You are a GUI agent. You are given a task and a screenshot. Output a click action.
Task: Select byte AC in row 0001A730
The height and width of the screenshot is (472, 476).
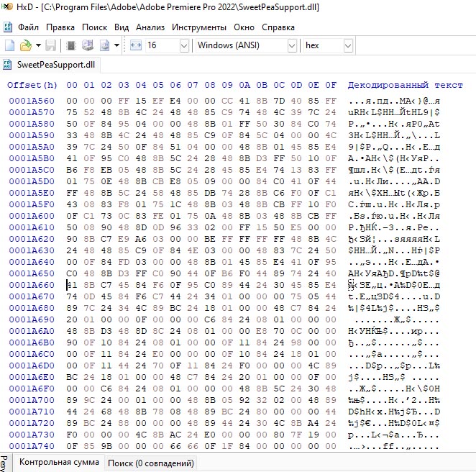coord(175,435)
